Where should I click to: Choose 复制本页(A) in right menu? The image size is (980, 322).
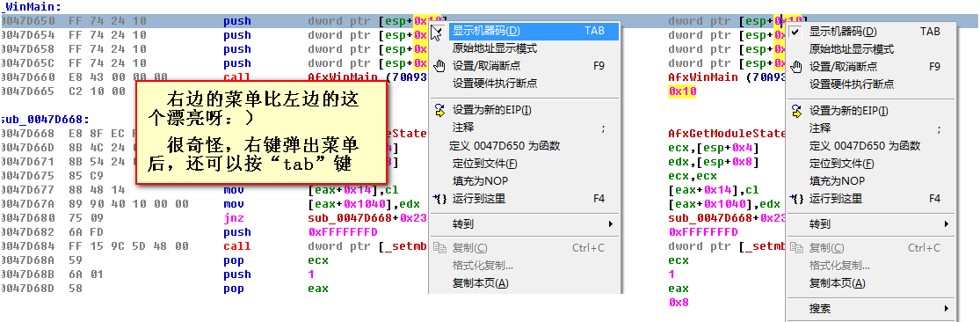(x=838, y=283)
